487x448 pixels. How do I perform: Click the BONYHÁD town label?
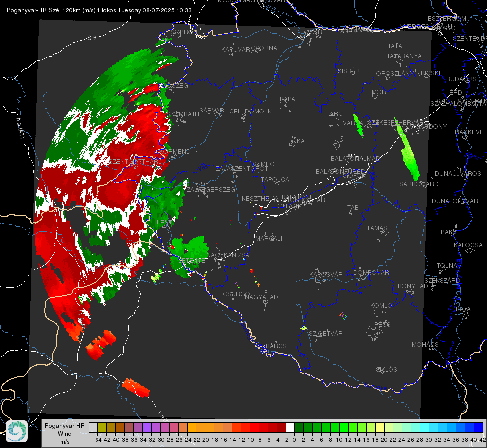413,286
